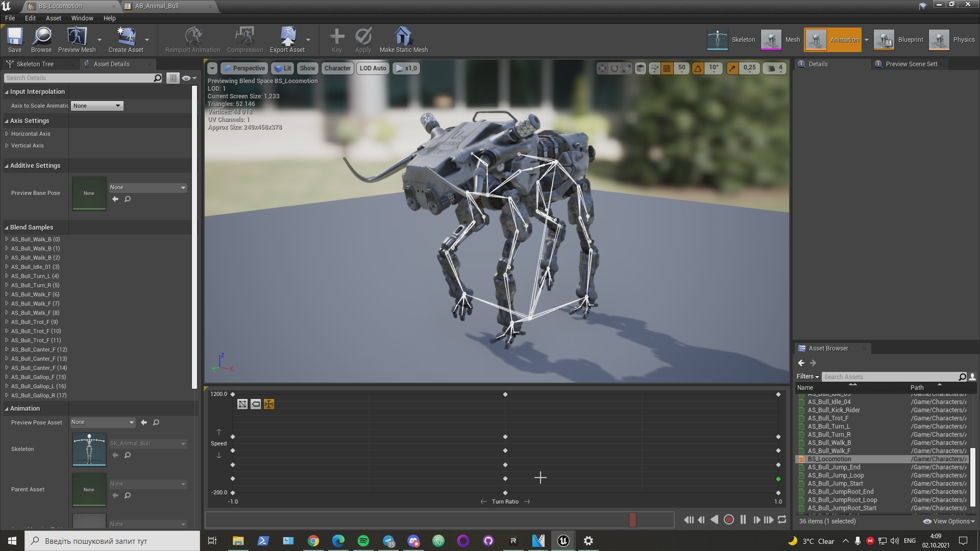980x551 pixels.
Task: Click the Character viewport button
Action: click(337, 68)
